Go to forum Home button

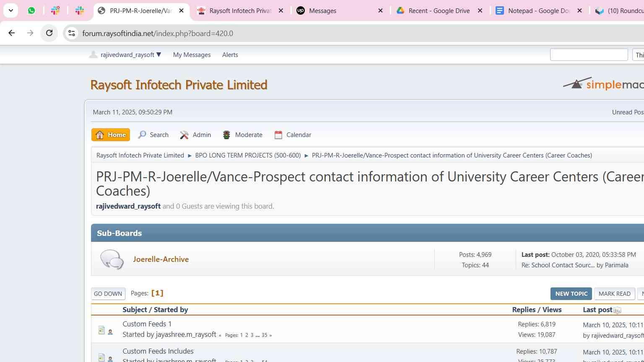pyautogui.click(x=111, y=135)
